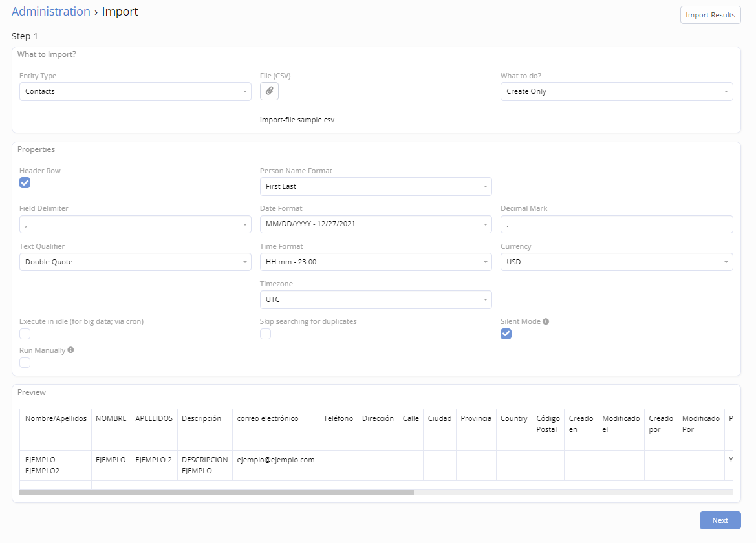756x543 pixels.
Task: Click the Run Manually info icon
Action: point(70,350)
